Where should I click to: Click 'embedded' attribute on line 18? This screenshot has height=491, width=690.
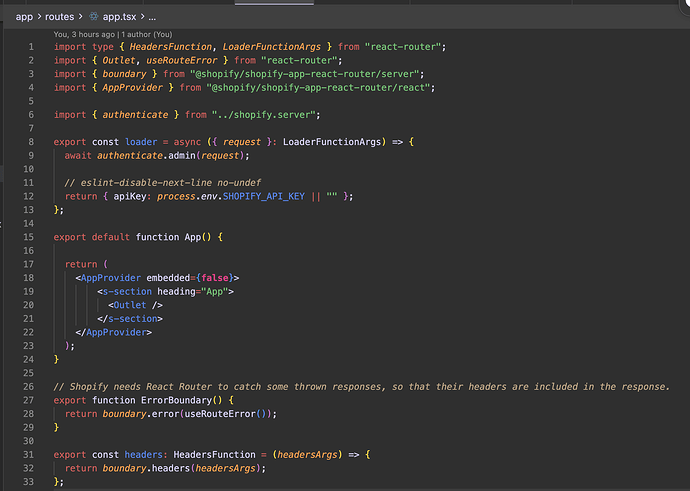click(168, 278)
